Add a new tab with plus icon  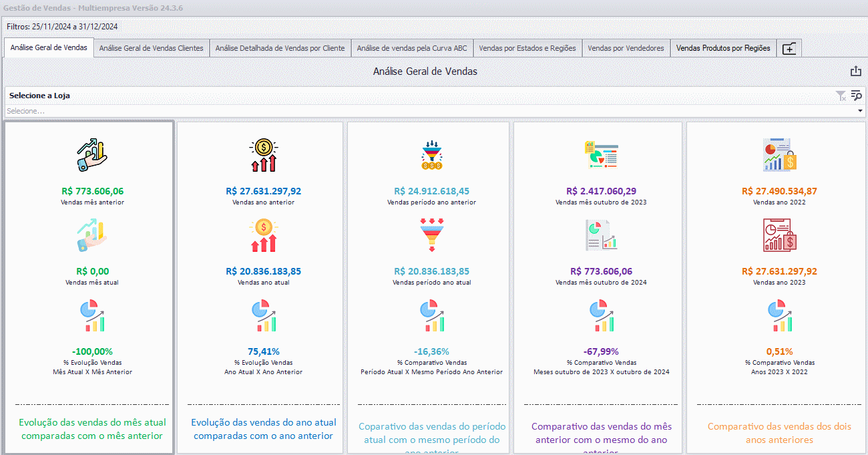[789, 48]
